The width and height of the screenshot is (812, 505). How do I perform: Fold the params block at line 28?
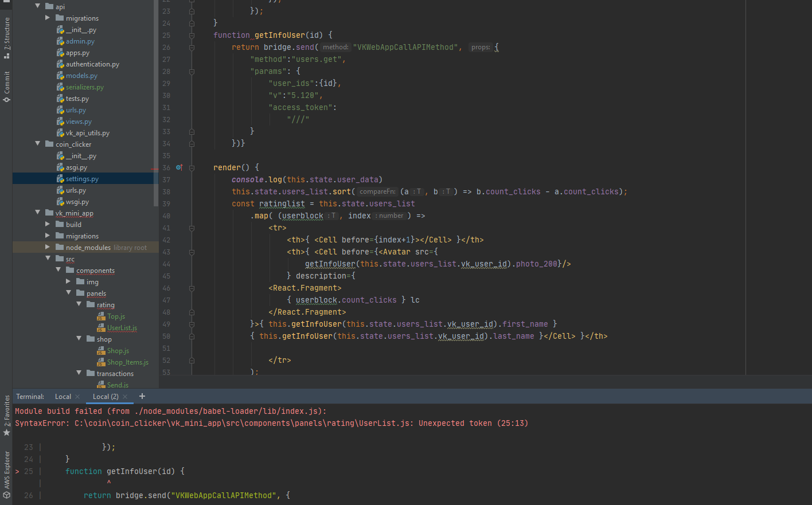click(x=192, y=71)
